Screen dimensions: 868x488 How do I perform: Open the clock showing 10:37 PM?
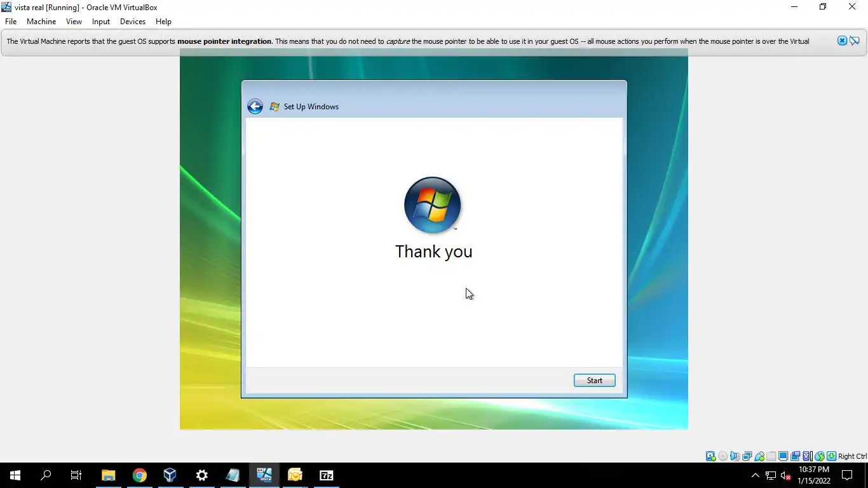click(x=814, y=475)
